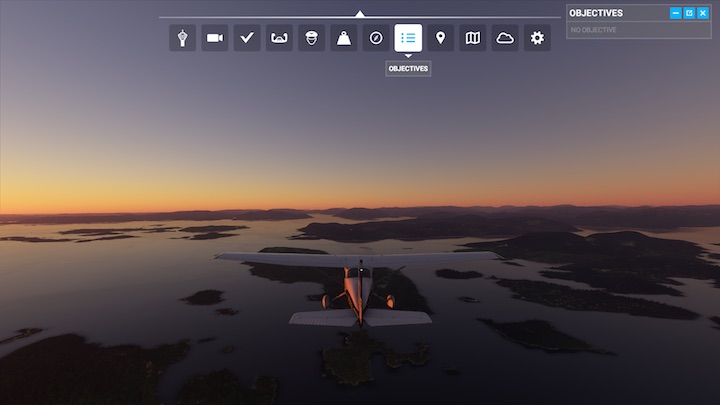720x405 pixels.
Task: Open the Flight Assistant pilot icon
Action: click(311, 38)
